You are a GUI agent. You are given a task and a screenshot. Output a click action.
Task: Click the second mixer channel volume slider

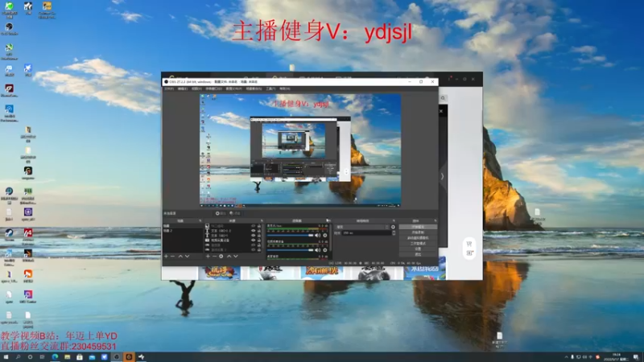coord(290,250)
